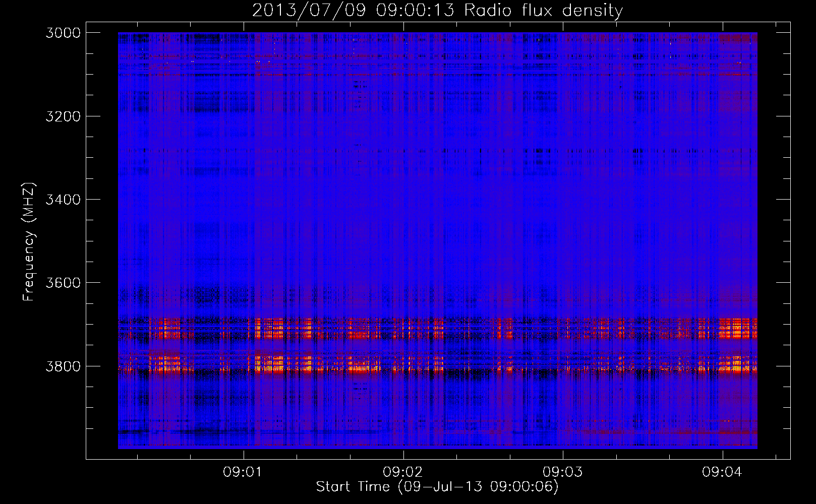The height and width of the screenshot is (504, 816).
Task: Select the date "2013/07/09" in the title
Action: click(309, 11)
